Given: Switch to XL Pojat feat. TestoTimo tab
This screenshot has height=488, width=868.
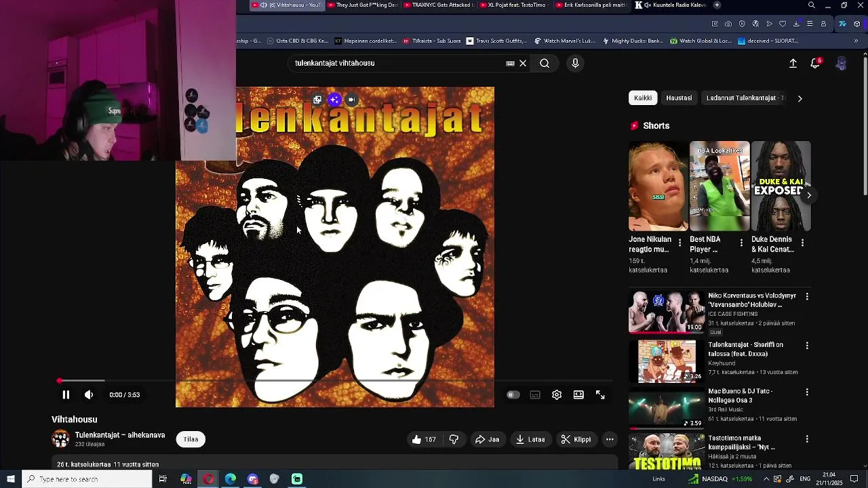Looking at the screenshot, I should click(515, 5).
